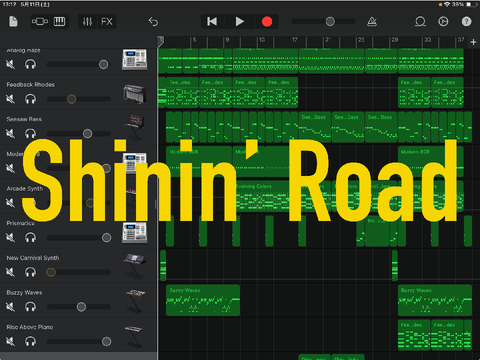Select second Buzzy Waves region near bar 29
Viewport: 480px width, 360px height.
[x=435, y=300]
